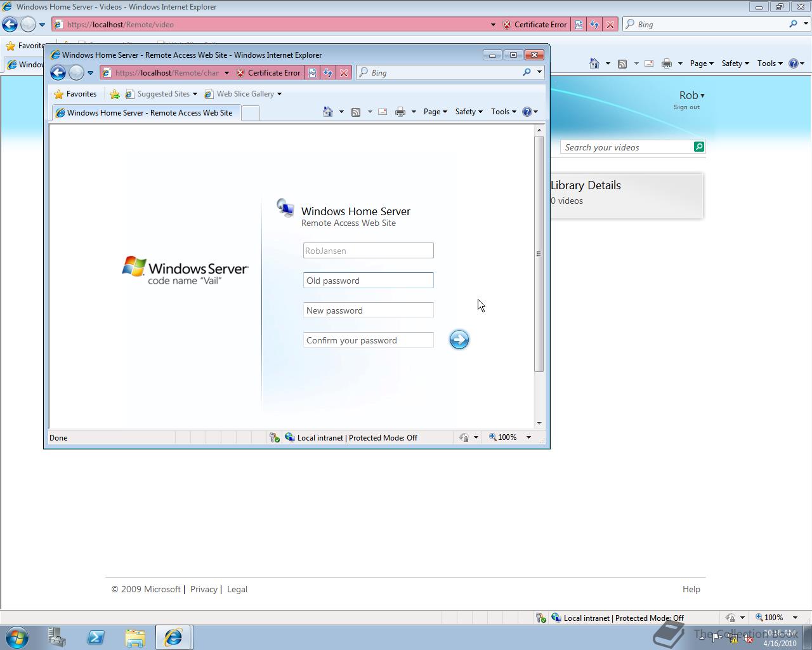Click Internet Explorer taskbar icon
The width and height of the screenshot is (812, 650).
(173, 637)
